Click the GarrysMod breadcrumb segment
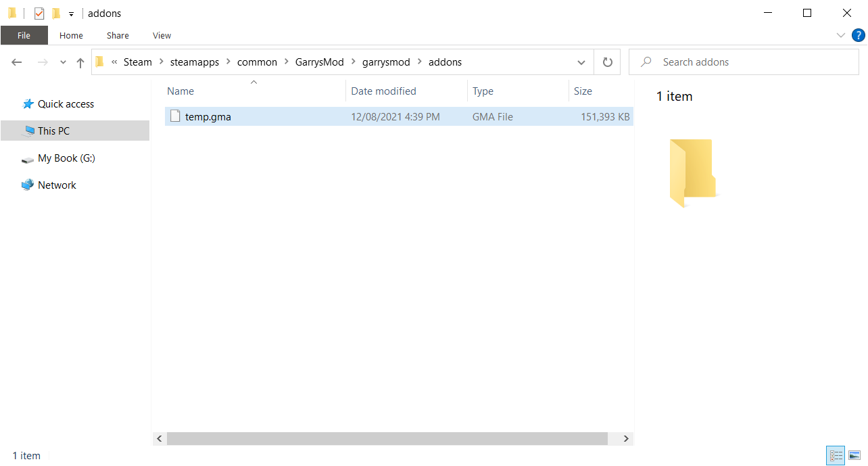Image resolution: width=868 pixels, height=466 pixels. click(319, 62)
